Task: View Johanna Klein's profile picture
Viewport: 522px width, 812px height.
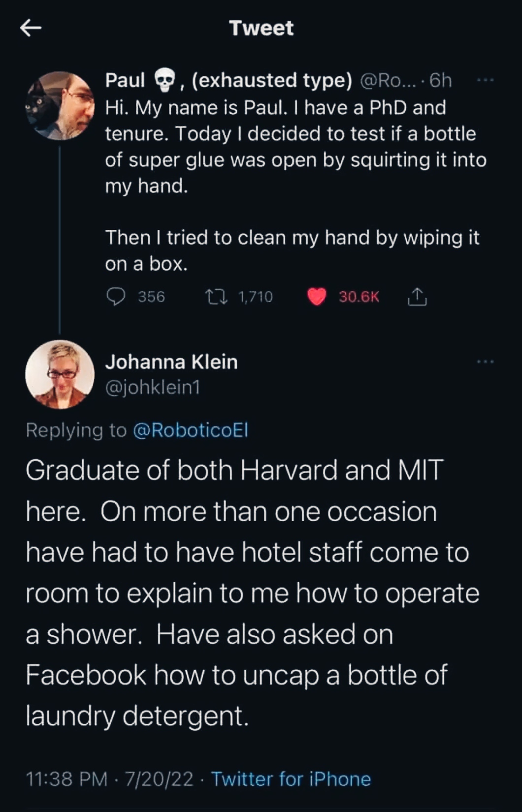Action: [x=60, y=375]
